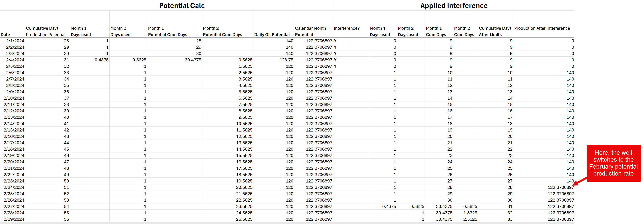Click the Y interference flag for 2/1/2024
Viewport: 644px width, 224px height.
tap(335, 41)
